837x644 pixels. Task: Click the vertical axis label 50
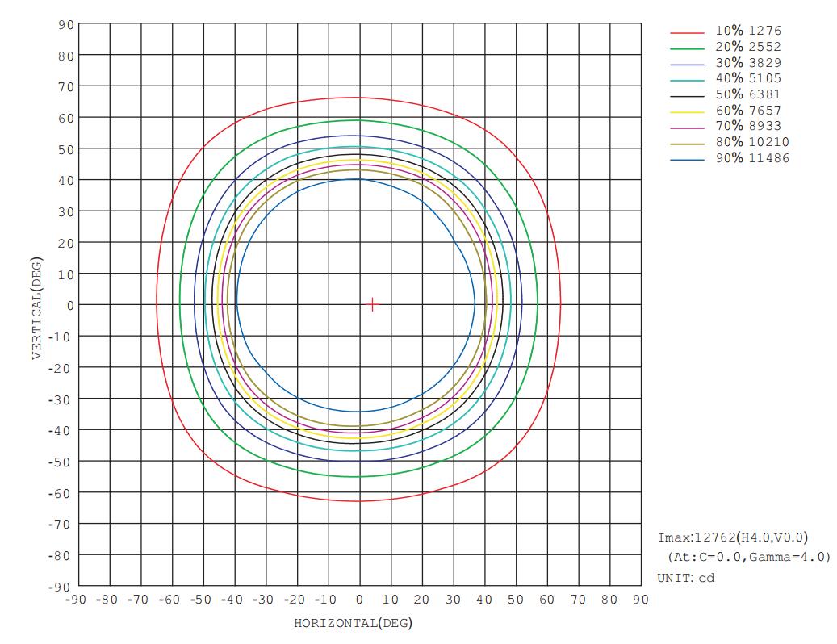66,149
